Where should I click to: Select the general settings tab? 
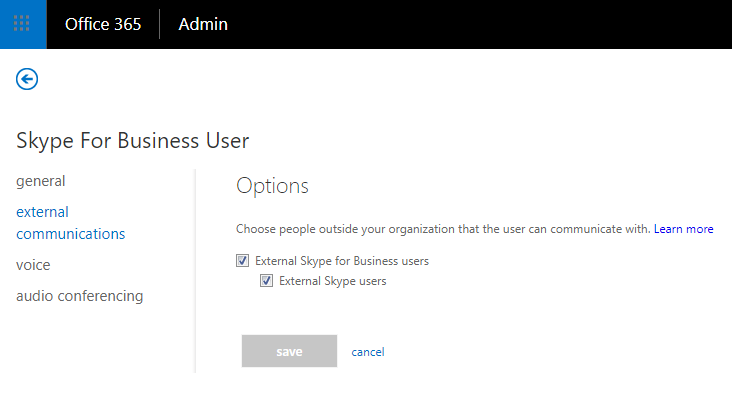point(41,181)
